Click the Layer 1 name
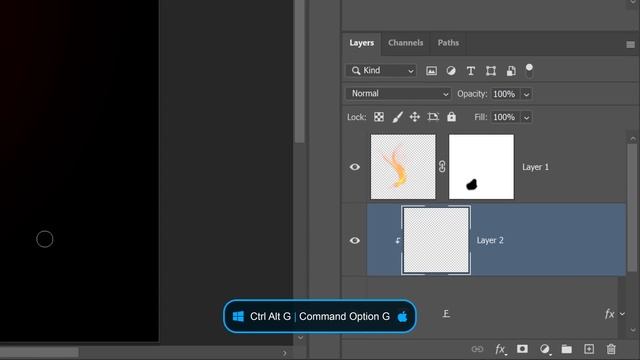The image size is (640, 360). [x=536, y=167]
